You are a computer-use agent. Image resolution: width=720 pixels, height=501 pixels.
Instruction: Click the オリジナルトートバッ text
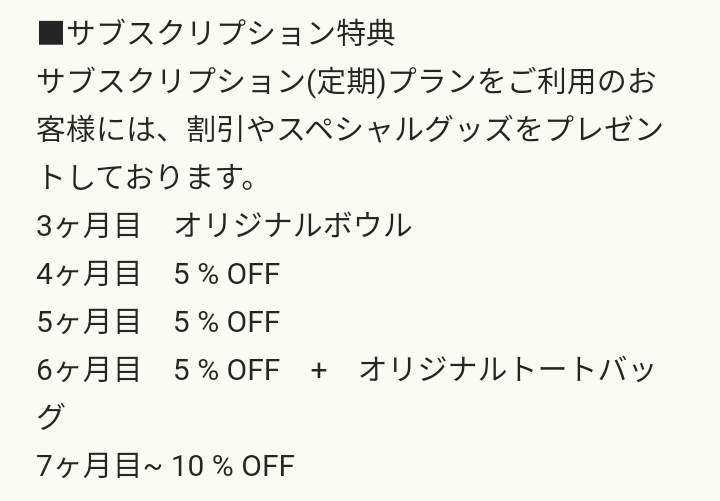point(506,370)
